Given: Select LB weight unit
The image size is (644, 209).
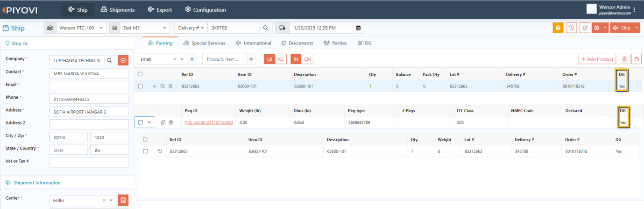Looking at the screenshot, I should point(270,59).
